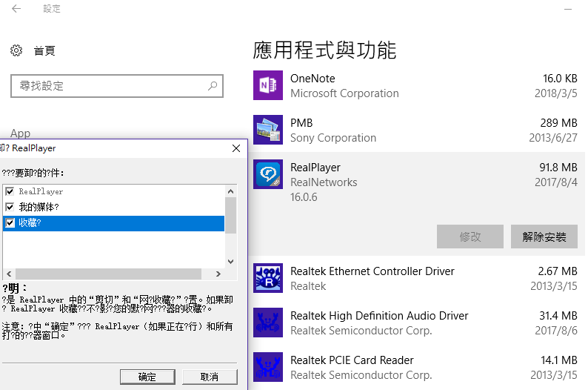The image size is (588, 390).
Task: Click the Realtek High Definition Audio Driver icon
Action: [268, 323]
